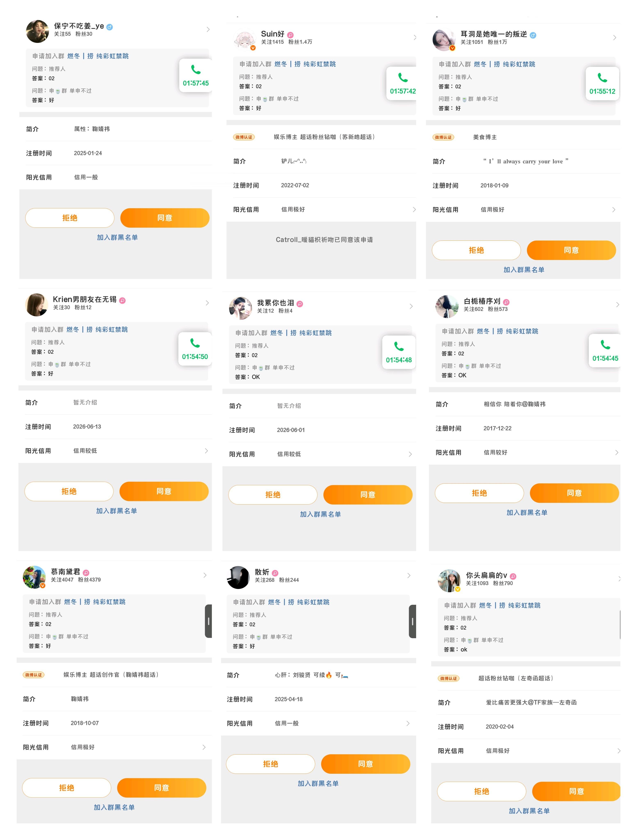Screen dimensions: 637x840
Task: Open 散妡 profile using right chevron
Action: click(x=409, y=575)
